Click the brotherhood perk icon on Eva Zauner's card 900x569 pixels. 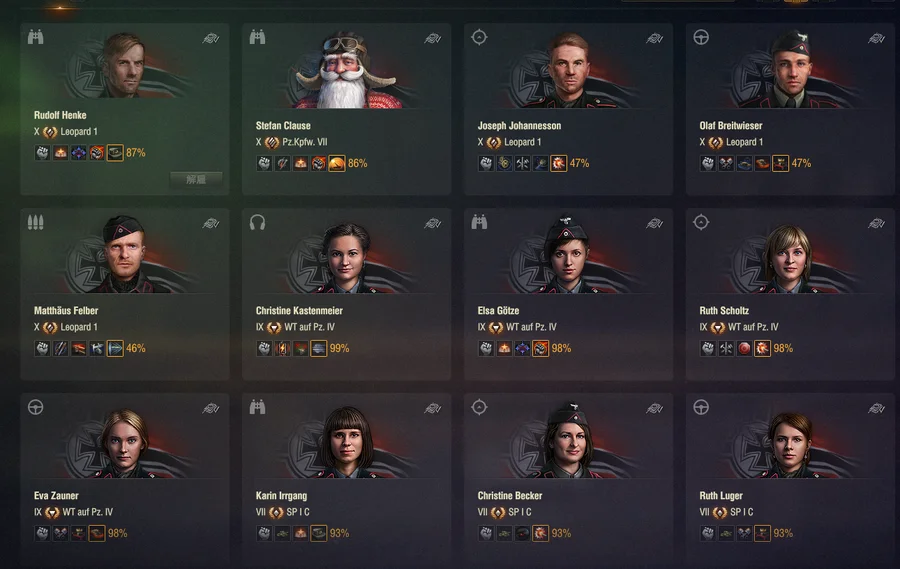(42, 533)
